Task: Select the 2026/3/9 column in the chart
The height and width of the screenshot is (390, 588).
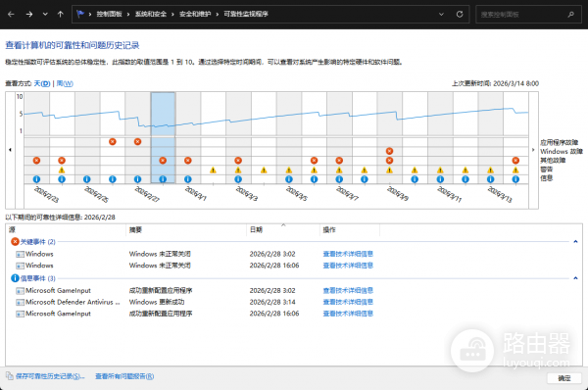Action: pyautogui.click(x=390, y=137)
